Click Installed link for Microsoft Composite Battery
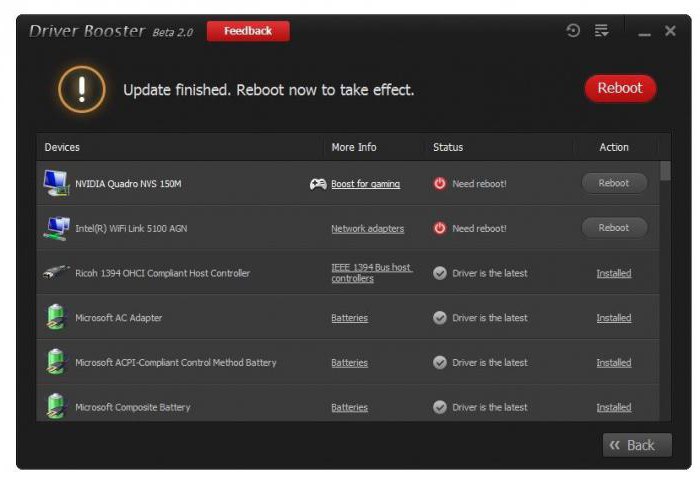This screenshot has height=478, width=700. 614,407
